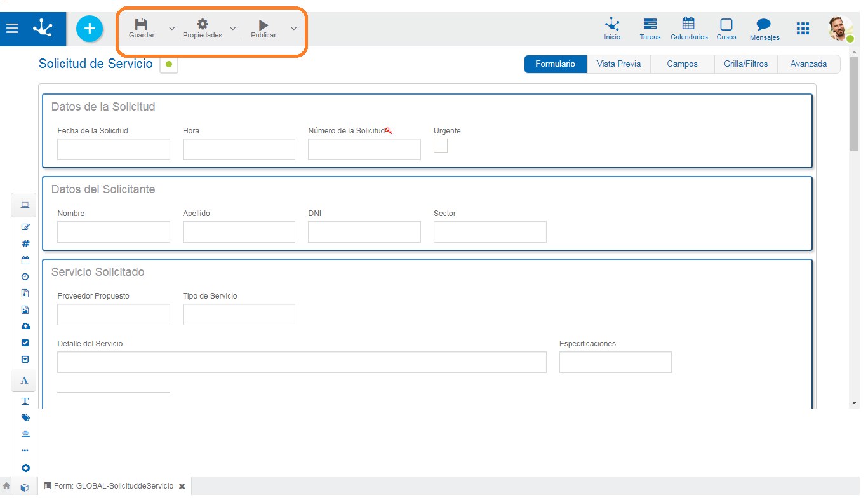Click the cube icon at palette bottom
Screen dimensions: 868x502
click(x=24, y=488)
